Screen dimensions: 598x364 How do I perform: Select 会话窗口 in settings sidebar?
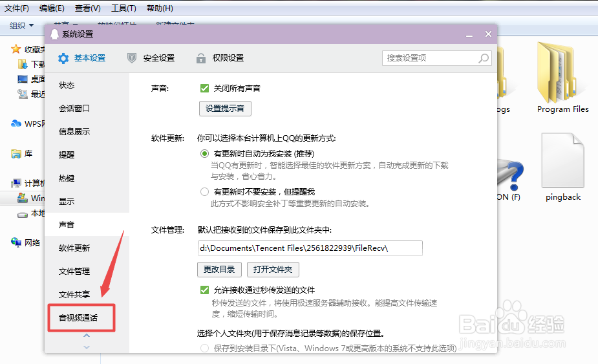[87, 109]
